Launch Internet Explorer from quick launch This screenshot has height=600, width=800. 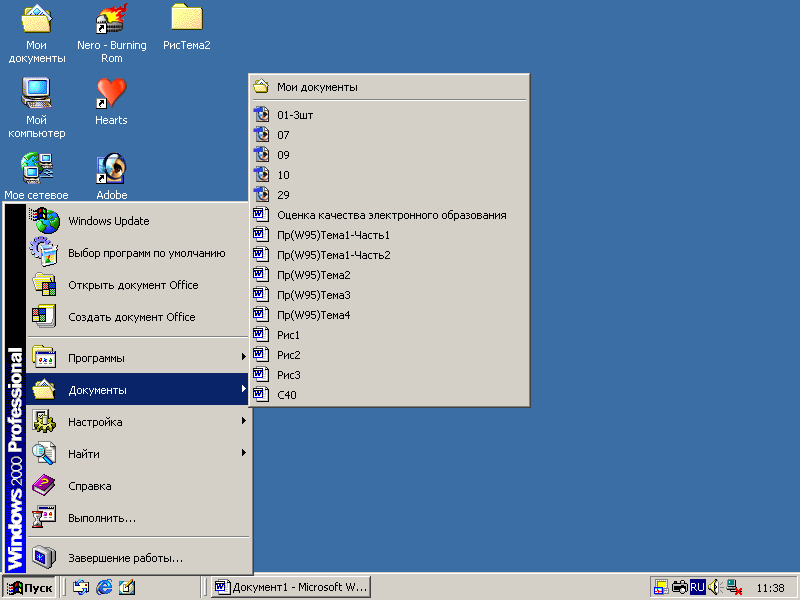(104, 587)
